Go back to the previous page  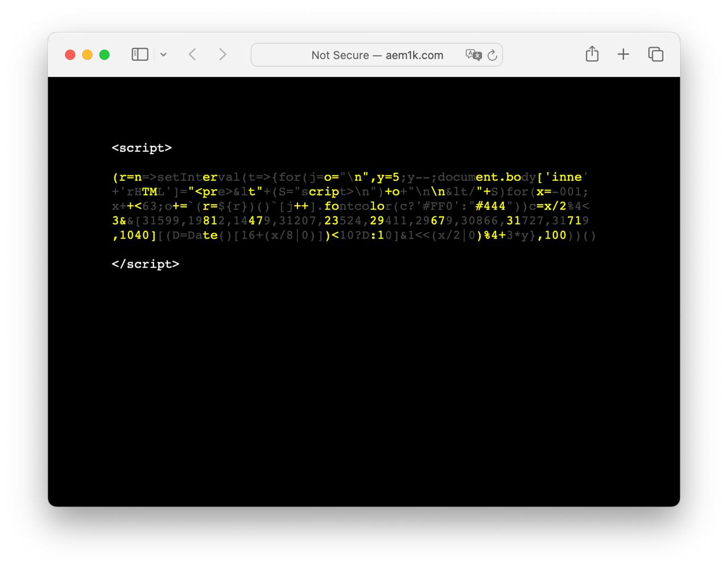click(192, 55)
